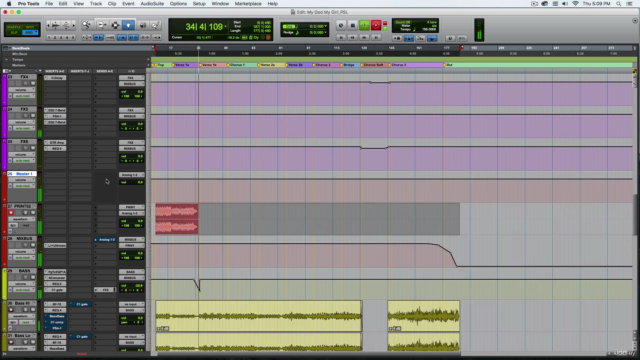Click the horizontal zoom out arrow
The height and width of the screenshot is (360, 640).
(49, 25)
